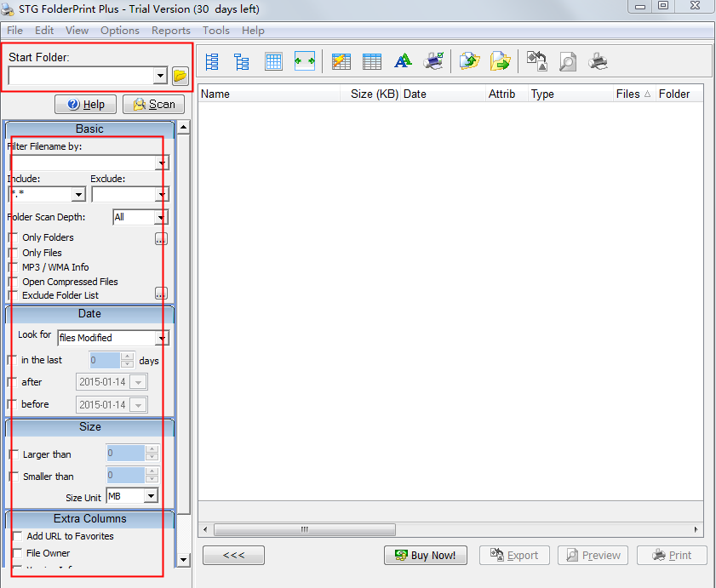Image resolution: width=716 pixels, height=588 pixels.
Task: Collapse the Date section header
Action: (89, 314)
